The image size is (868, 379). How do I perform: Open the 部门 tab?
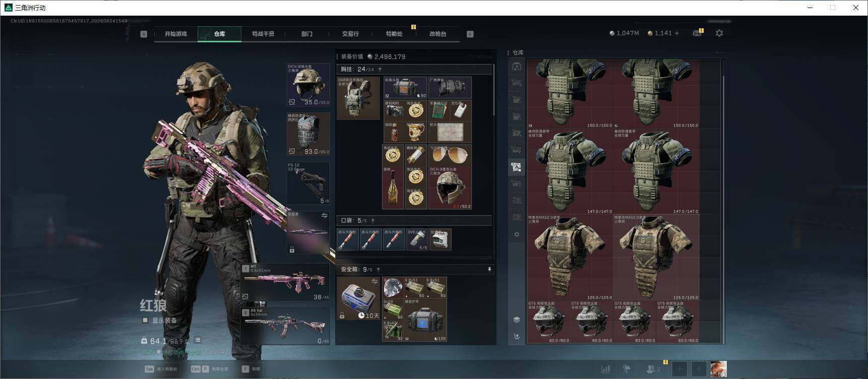tap(307, 34)
